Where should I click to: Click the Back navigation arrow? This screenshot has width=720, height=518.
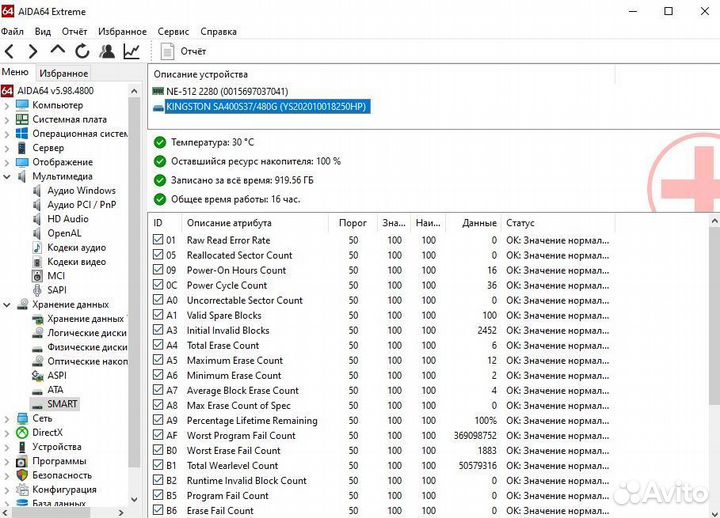point(10,51)
